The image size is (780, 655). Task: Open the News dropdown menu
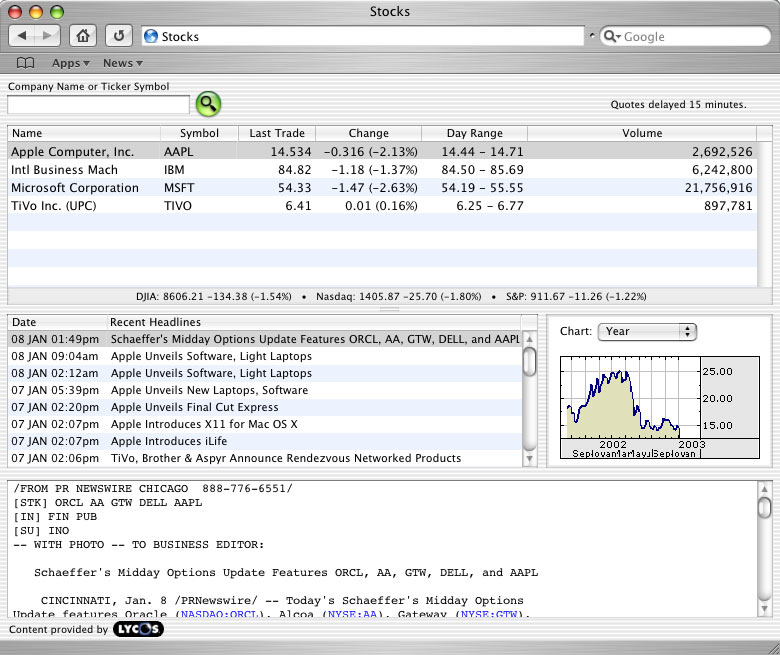click(x=121, y=63)
